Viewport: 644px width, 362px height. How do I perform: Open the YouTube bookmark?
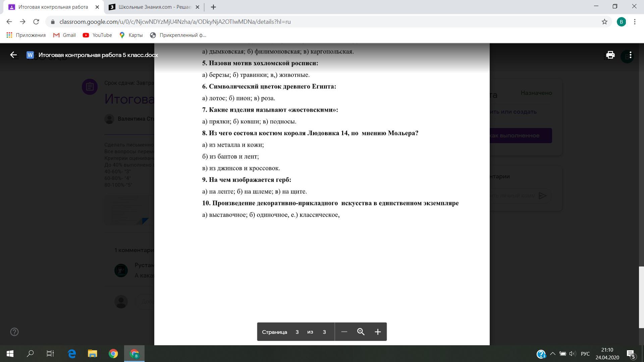97,35
